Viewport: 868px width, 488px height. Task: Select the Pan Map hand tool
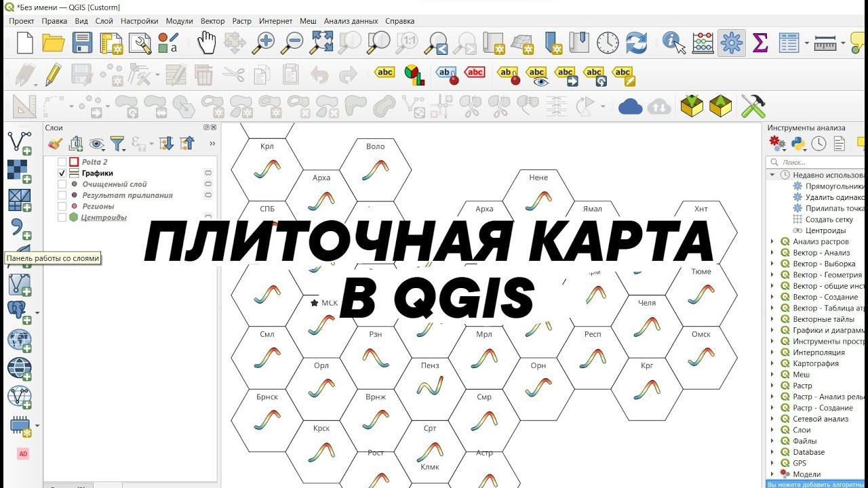click(x=206, y=43)
